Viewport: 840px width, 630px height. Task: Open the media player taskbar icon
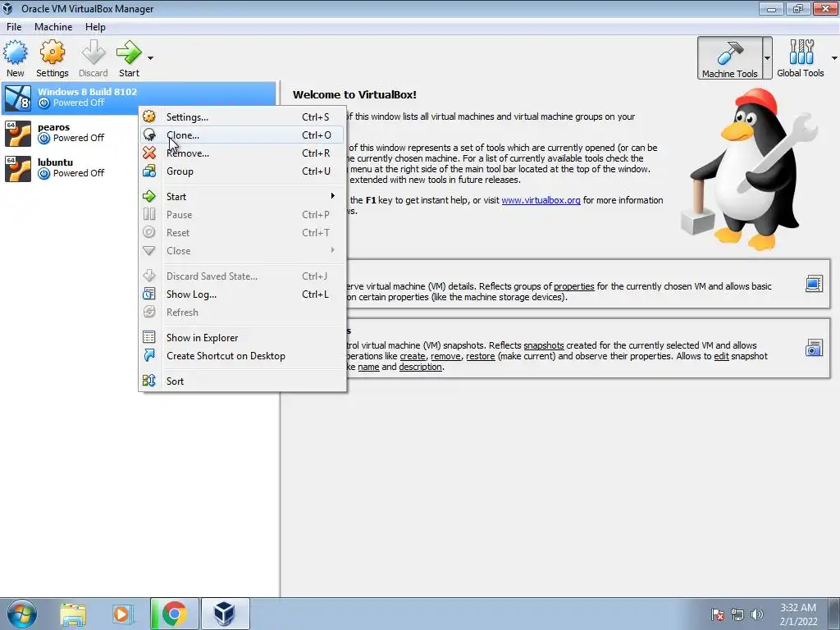point(121,614)
